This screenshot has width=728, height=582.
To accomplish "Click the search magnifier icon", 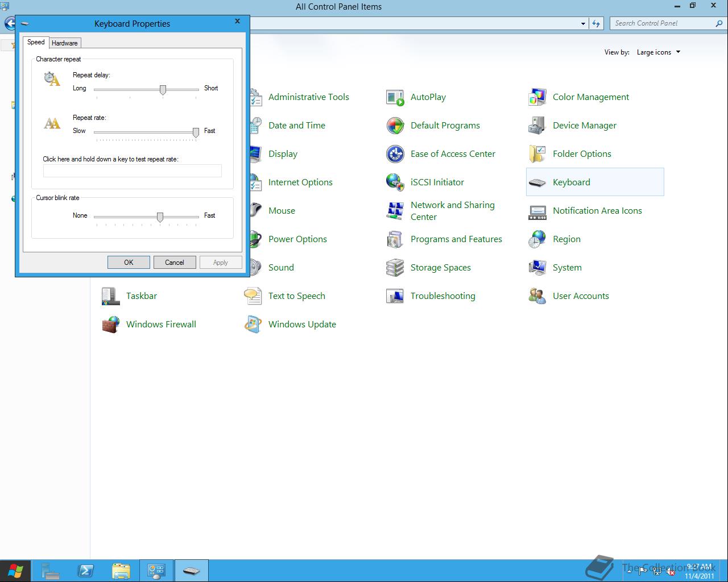I will (719, 23).
